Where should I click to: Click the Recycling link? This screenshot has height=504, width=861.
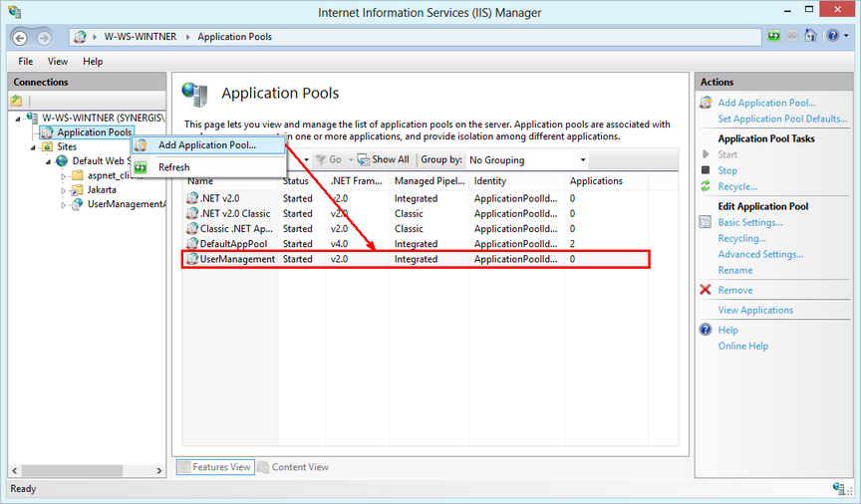[x=741, y=238]
